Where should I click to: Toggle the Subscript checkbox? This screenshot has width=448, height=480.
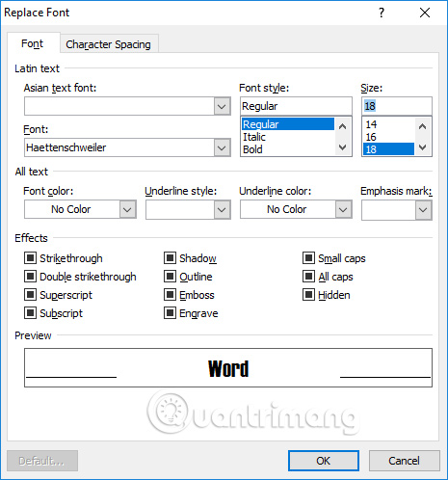click(x=31, y=313)
